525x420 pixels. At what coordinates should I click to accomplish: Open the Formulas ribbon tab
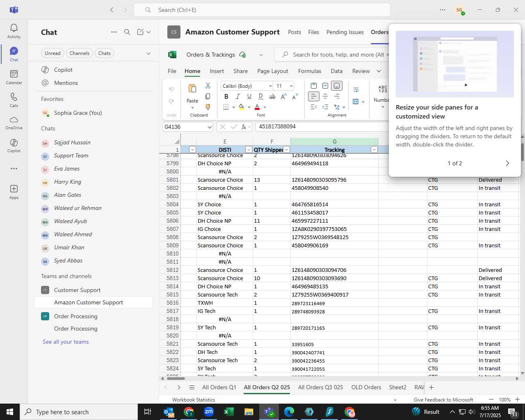click(310, 71)
